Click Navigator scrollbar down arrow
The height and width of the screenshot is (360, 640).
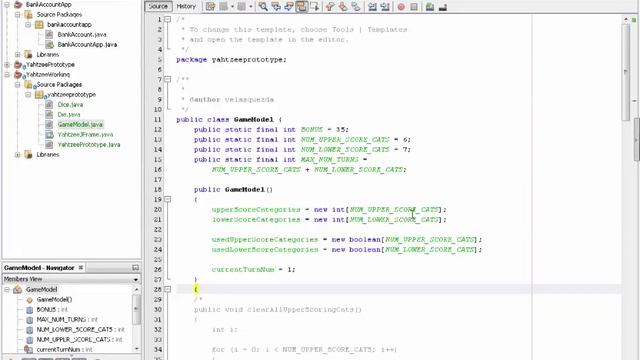tap(136, 349)
